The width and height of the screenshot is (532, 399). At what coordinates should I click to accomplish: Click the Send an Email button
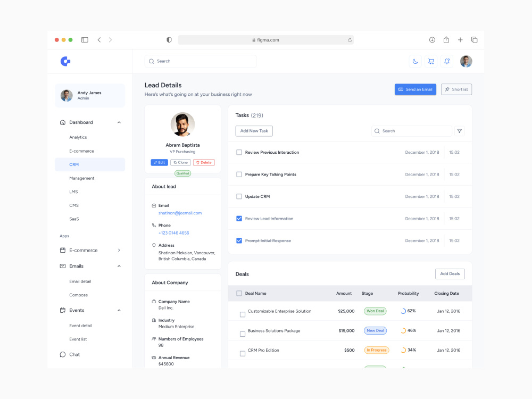415,89
